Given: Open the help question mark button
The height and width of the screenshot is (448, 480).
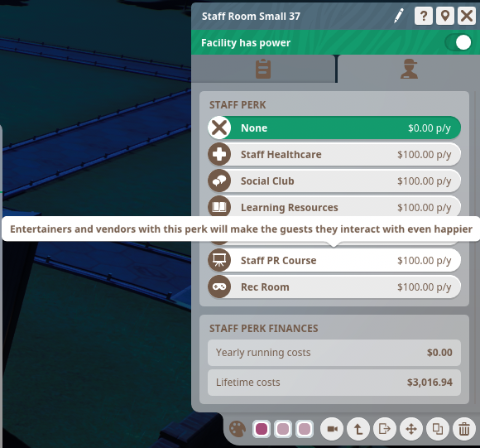Looking at the screenshot, I should click(x=424, y=16).
